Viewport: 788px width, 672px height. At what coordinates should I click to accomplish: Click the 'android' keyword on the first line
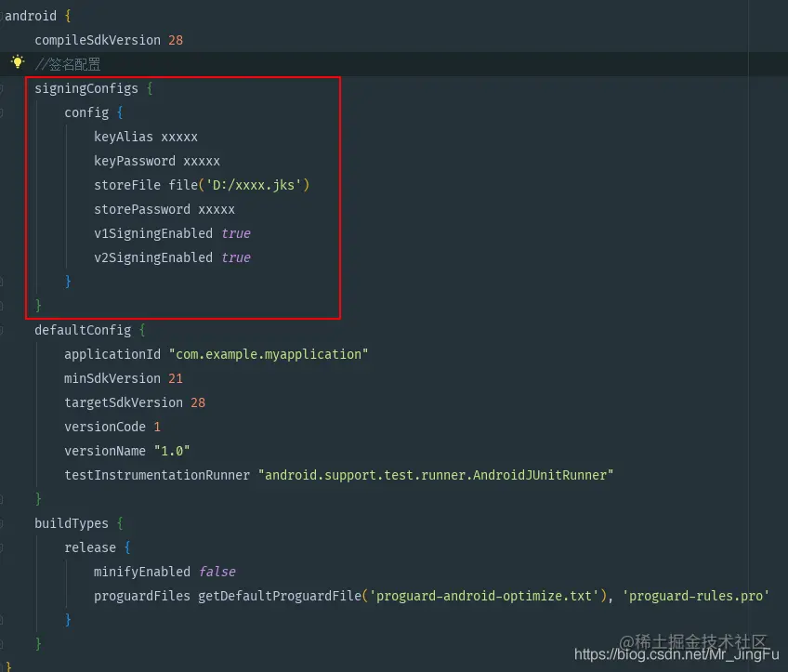click(31, 16)
